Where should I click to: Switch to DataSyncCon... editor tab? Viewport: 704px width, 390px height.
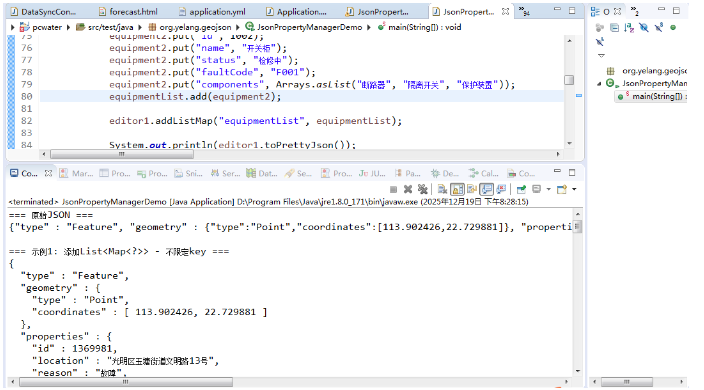pos(44,12)
